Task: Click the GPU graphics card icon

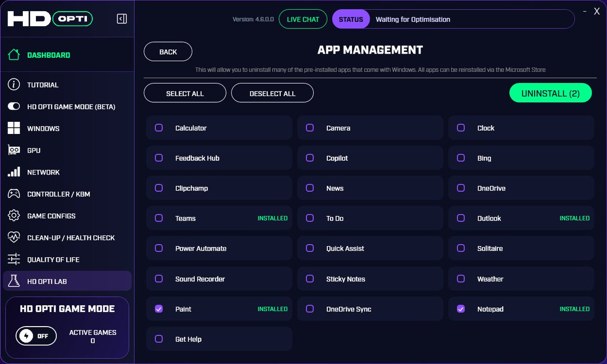Action: coord(14,150)
